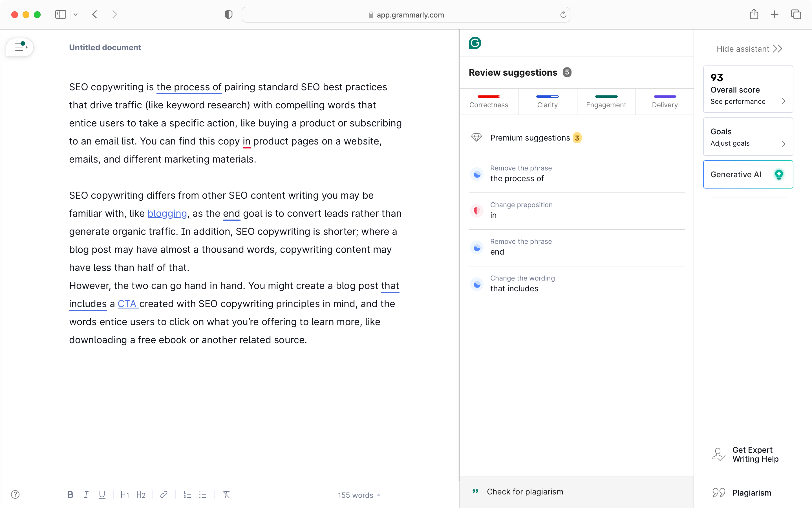Go back in browser history
The image size is (812, 508).
(95, 14)
